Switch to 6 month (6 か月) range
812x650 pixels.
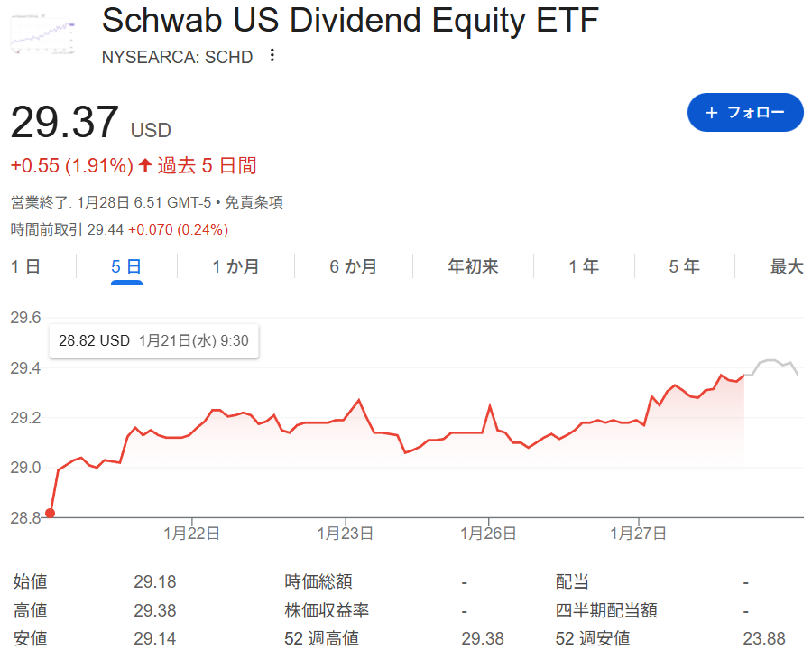click(x=354, y=266)
